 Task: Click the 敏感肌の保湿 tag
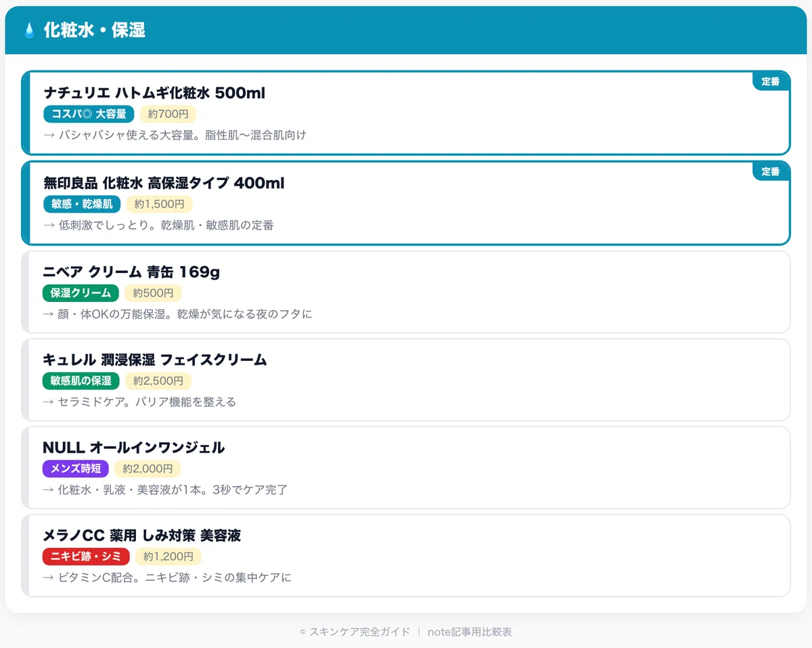click(81, 381)
